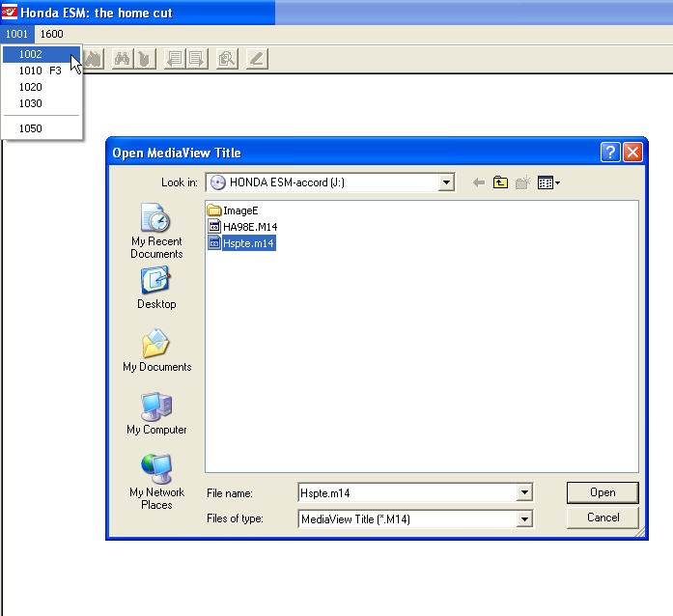Go back with the dialog's left arrow icon
This screenshot has width=673, height=616.
(x=479, y=182)
